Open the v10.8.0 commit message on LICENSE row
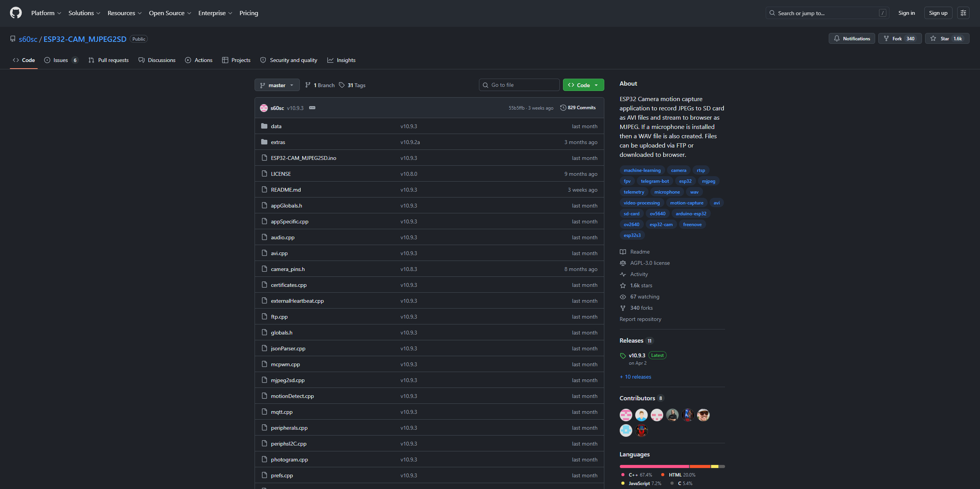Viewport: 980px width, 489px height. tap(409, 174)
